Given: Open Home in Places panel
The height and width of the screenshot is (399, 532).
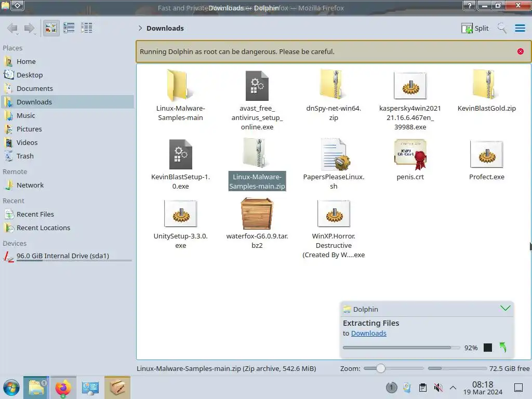Looking at the screenshot, I should point(68,61).
